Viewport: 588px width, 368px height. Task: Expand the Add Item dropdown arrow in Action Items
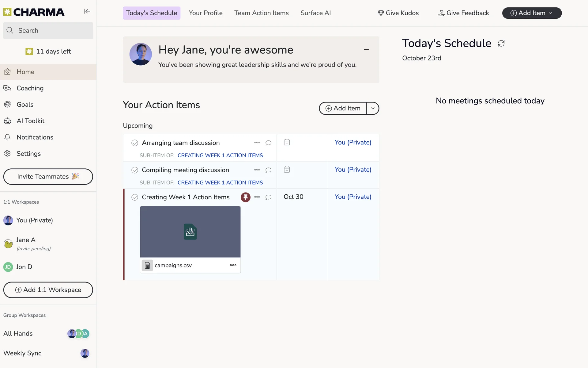(x=373, y=108)
